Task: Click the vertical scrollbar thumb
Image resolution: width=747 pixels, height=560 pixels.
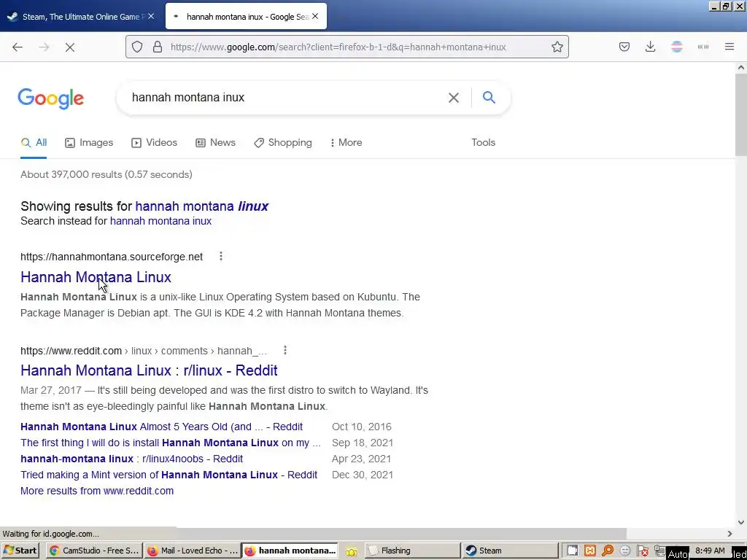Action: (741, 114)
